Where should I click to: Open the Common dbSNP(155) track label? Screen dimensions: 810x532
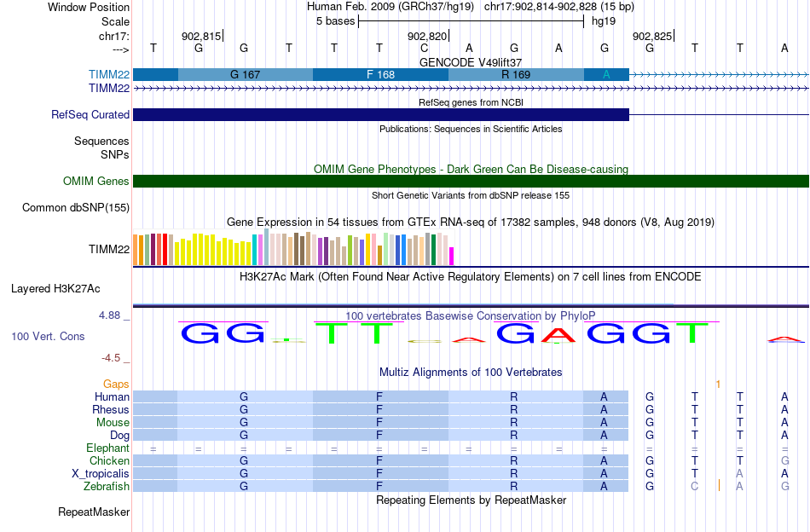tap(75, 208)
